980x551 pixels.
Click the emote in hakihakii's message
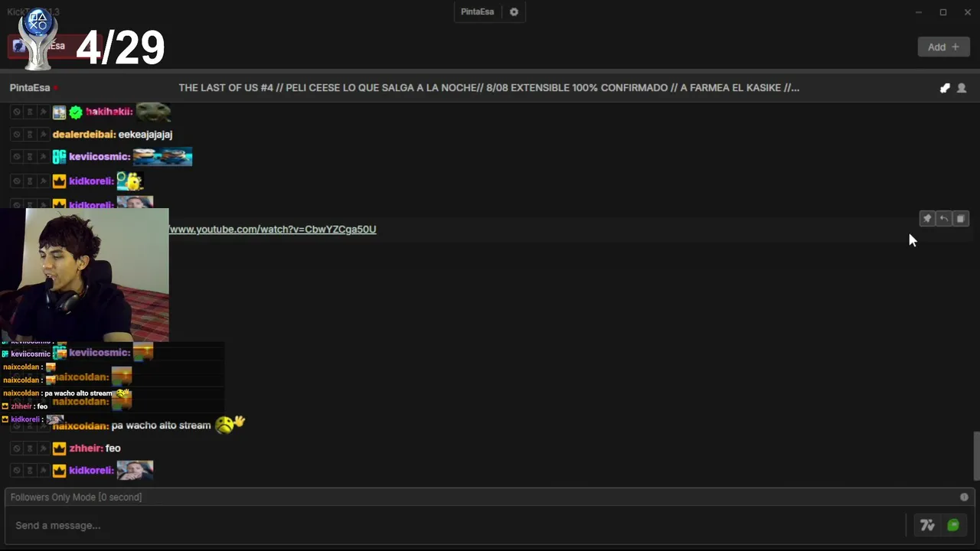coord(153,112)
